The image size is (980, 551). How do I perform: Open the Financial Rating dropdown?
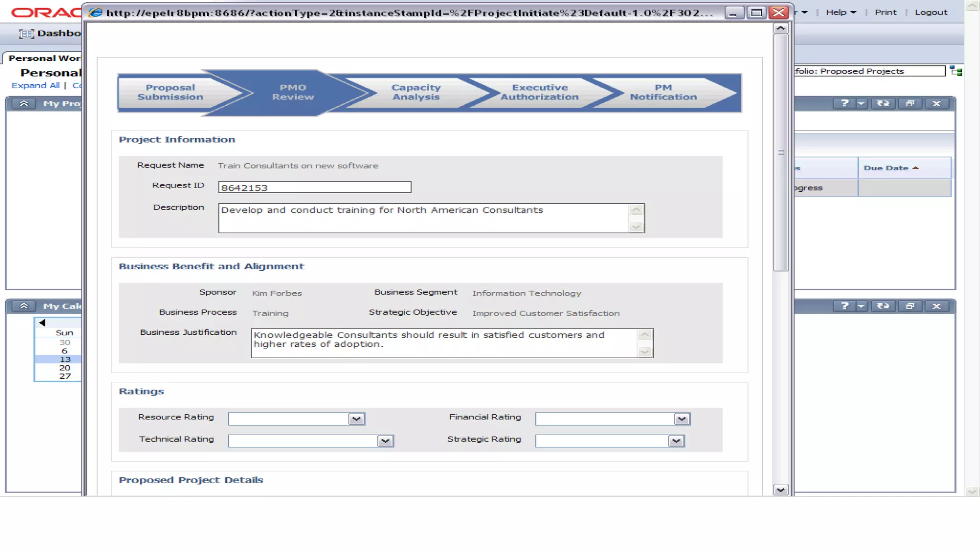(x=681, y=419)
